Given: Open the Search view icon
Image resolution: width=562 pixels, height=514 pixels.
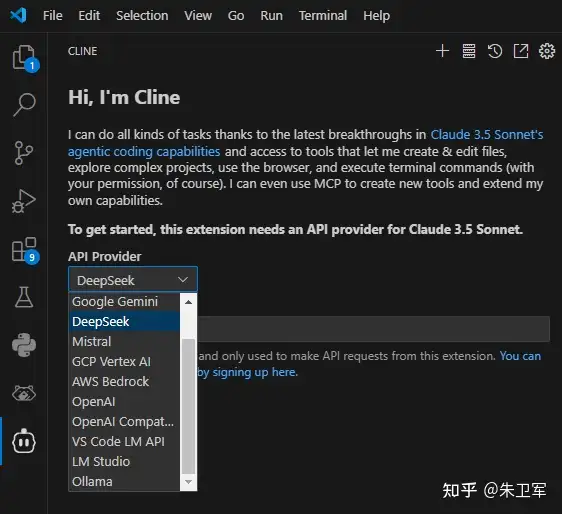Looking at the screenshot, I should (24, 104).
